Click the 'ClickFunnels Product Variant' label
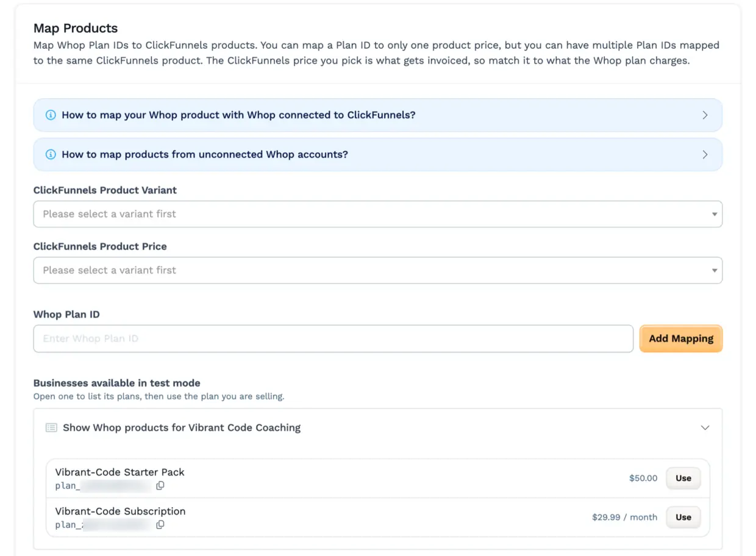Viewport: 756px width, 556px height. point(105,190)
